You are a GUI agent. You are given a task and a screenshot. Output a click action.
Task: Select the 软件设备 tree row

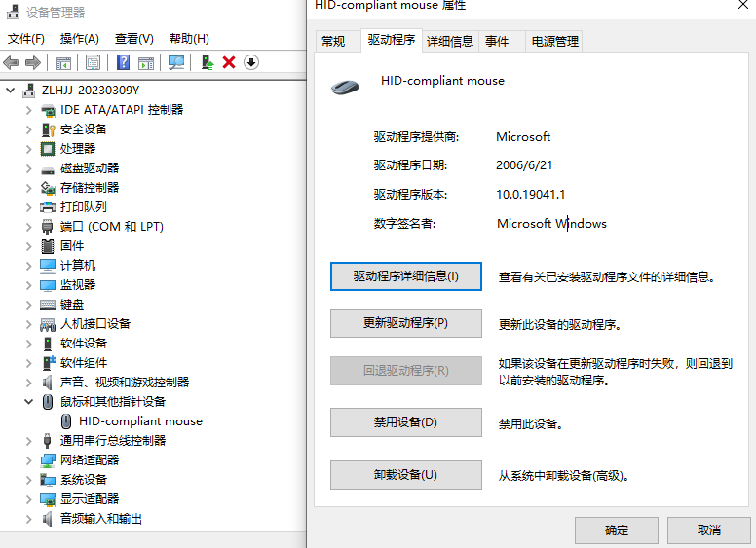click(x=84, y=344)
